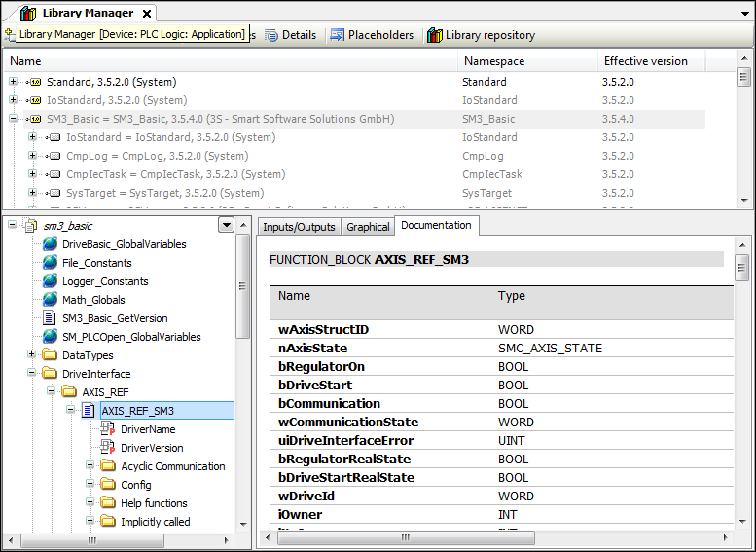
Task: Select the Standard, 3.5.2.0 (System) row
Action: coord(111,82)
